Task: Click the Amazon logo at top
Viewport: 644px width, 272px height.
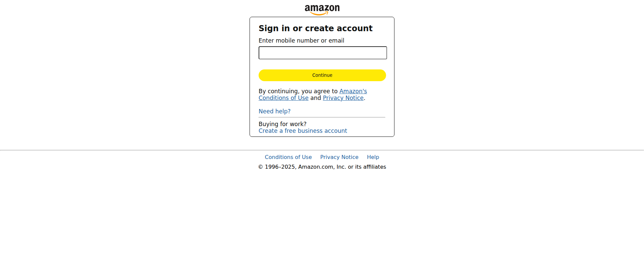Action: tap(322, 10)
